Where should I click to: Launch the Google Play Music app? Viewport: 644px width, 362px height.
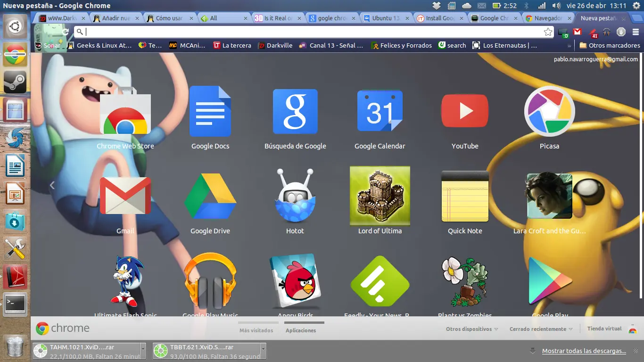coord(210,281)
